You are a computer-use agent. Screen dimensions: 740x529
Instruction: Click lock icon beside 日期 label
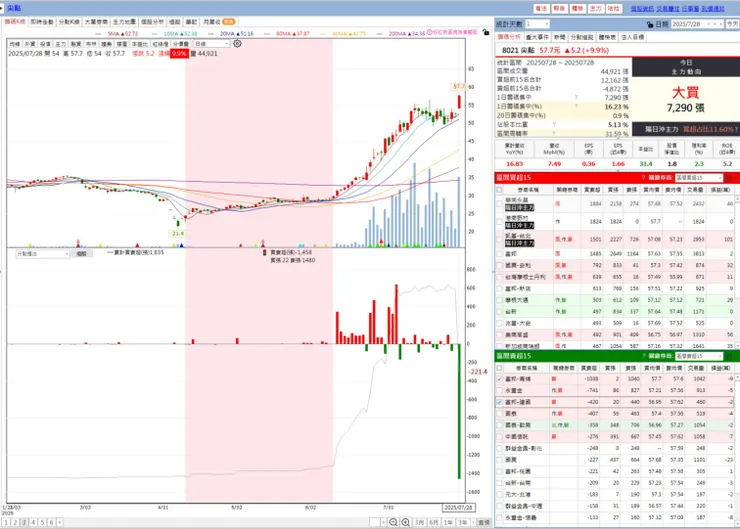650,24
